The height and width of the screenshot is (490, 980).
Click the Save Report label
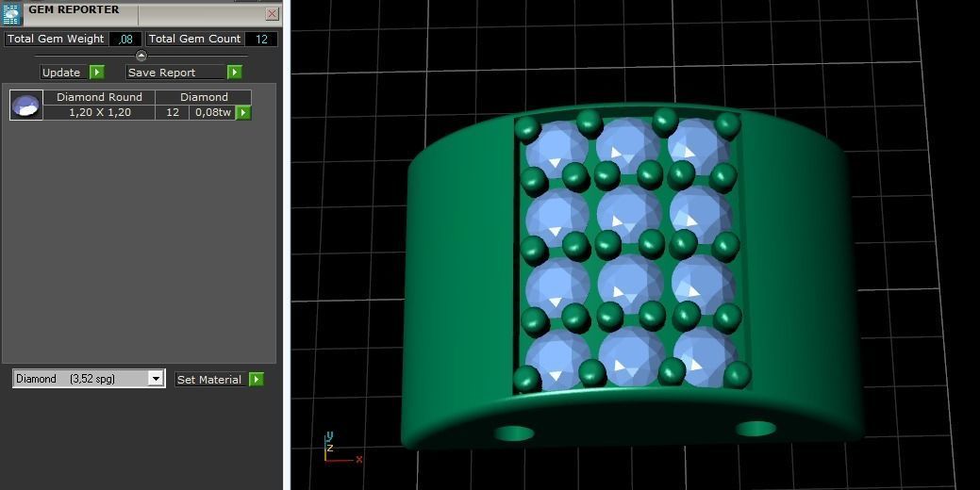coord(175,73)
